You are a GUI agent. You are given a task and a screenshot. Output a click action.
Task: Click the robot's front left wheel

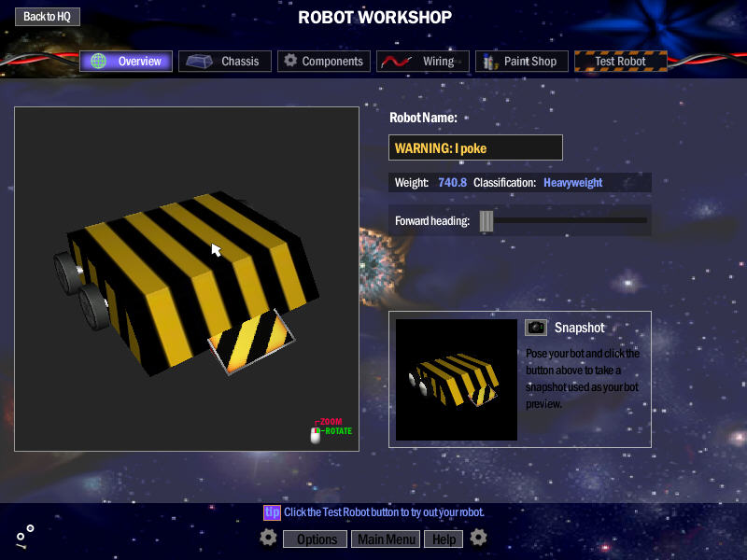(x=94, y=307)
